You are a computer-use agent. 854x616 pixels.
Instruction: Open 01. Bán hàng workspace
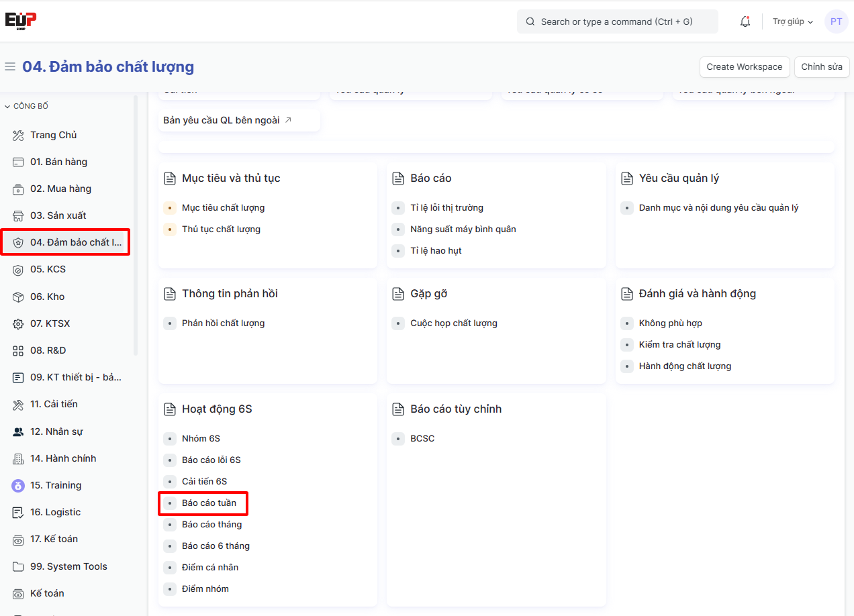pos(58,162)
